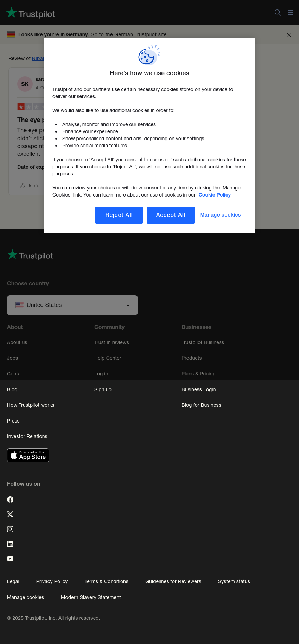Open How Trustpilot works link

coord(31,405)
